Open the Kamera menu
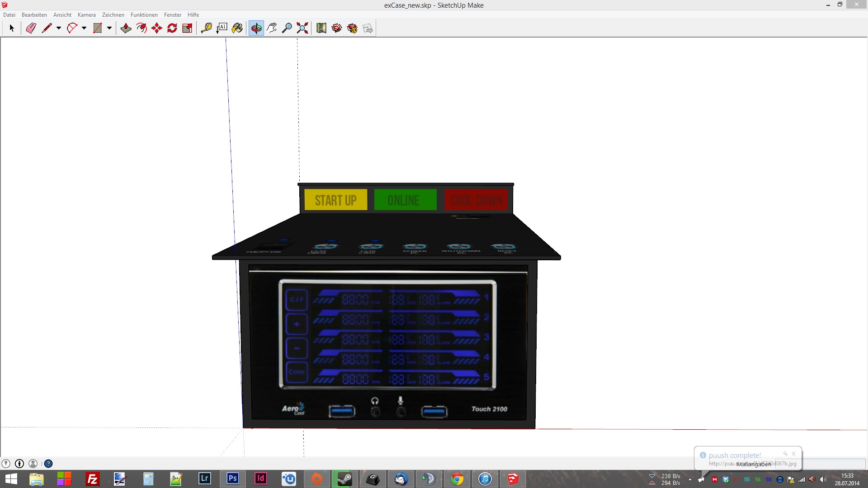 click(86, 15)
